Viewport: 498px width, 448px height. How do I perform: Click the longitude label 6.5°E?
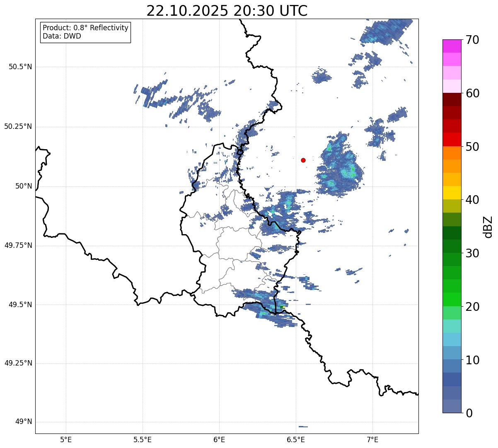[296, 439]
